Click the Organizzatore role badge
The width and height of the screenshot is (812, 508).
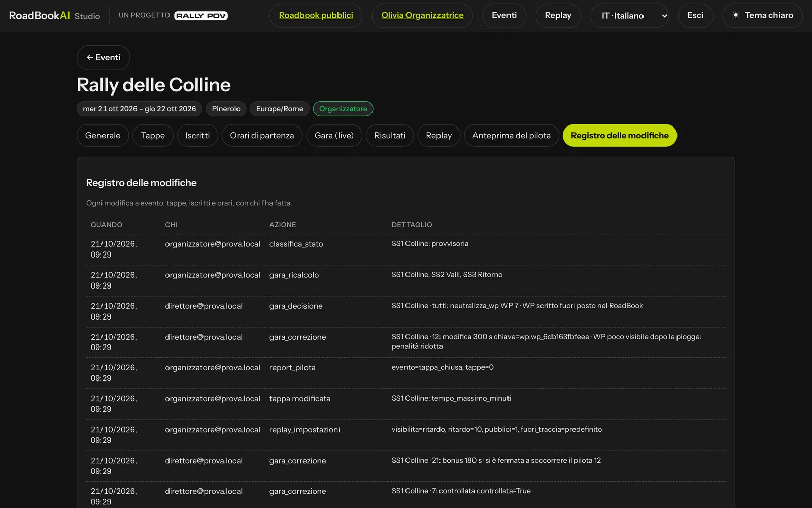tap(343, 109)
